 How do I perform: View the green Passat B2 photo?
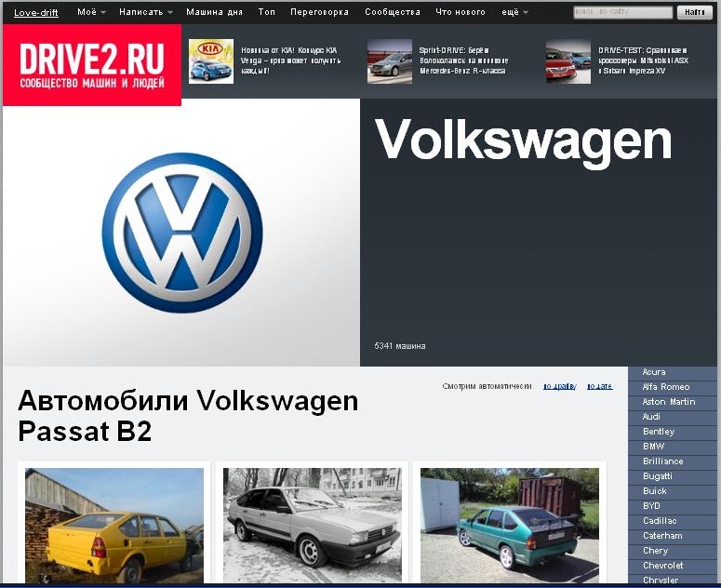510,526
